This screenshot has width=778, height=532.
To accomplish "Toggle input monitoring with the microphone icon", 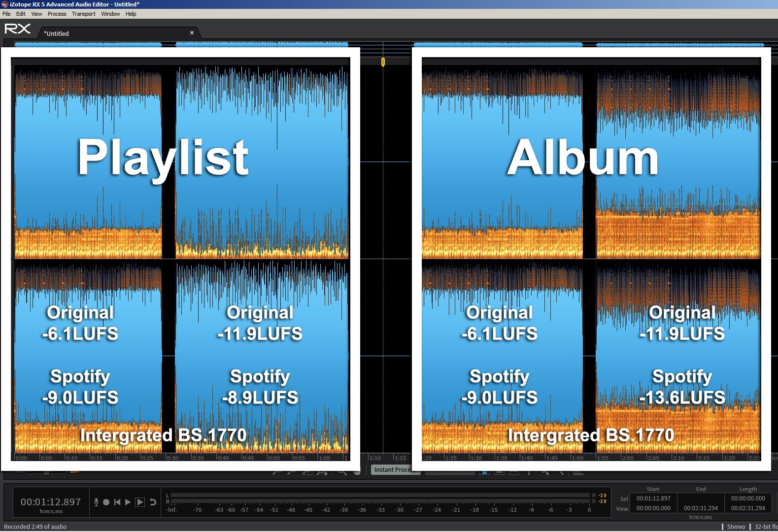I will click(x=96, y=502).
